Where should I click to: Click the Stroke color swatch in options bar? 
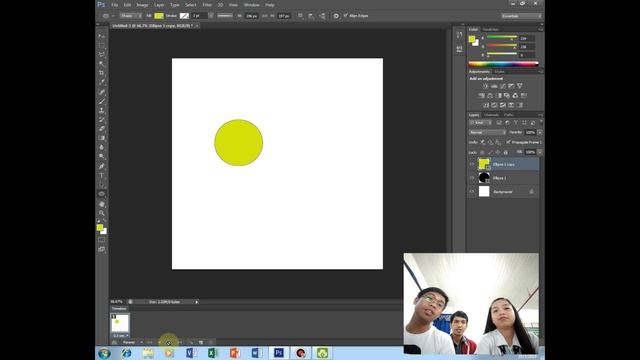pos(184,16)
